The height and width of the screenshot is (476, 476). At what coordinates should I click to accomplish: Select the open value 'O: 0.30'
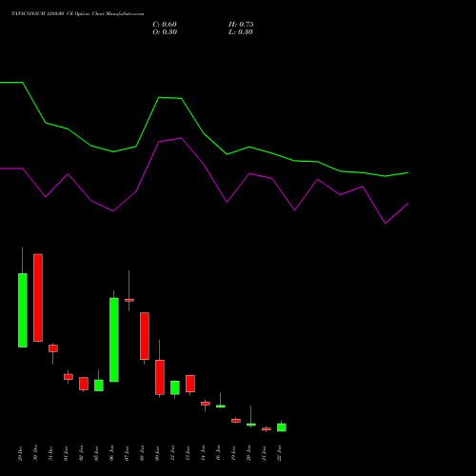click(x=165, y=32)
